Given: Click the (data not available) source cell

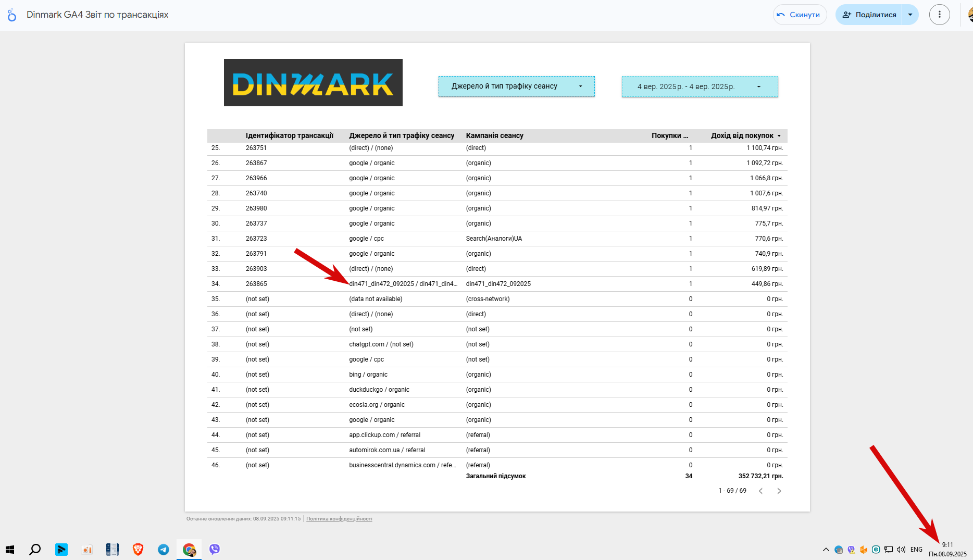Looking at the screenshot, I should (376, 299).
